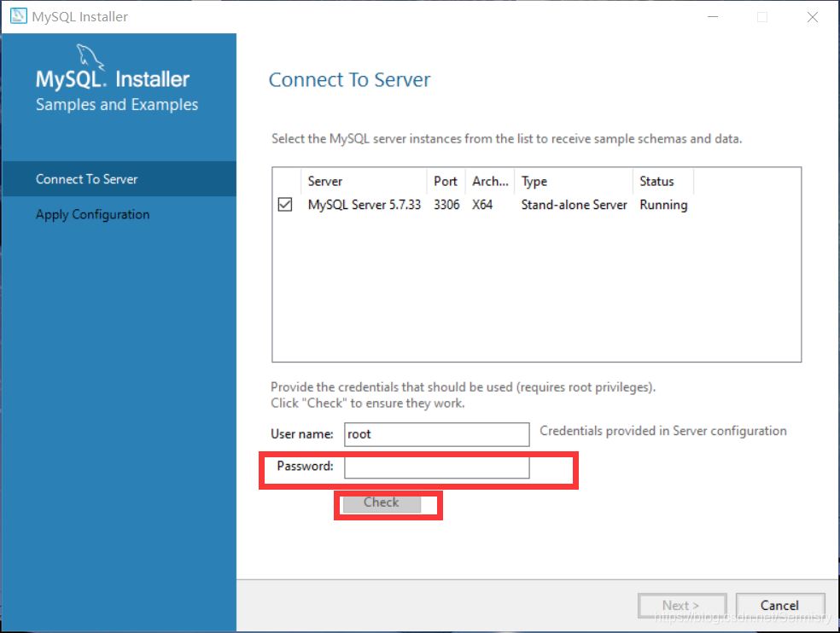This screenshot has width=840, height=633.
Task: Click the Running status cell
Action: point(663,205)
